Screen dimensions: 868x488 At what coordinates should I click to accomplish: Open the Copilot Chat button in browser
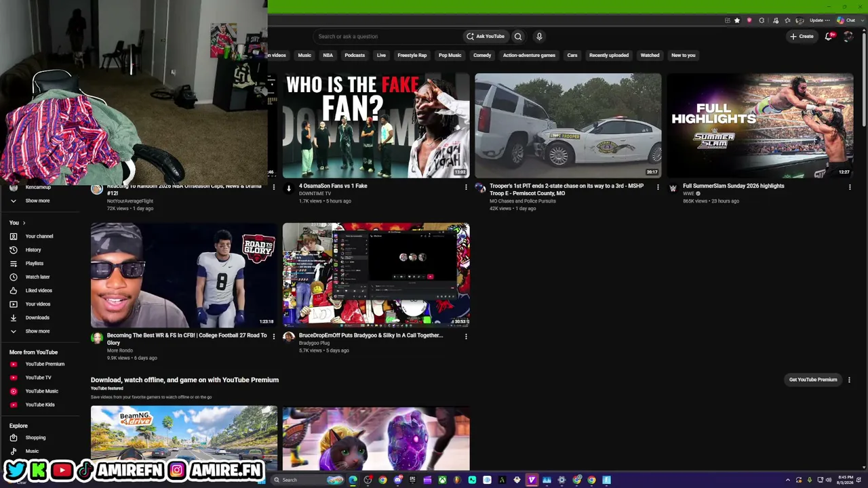click(x=846, y=20)
